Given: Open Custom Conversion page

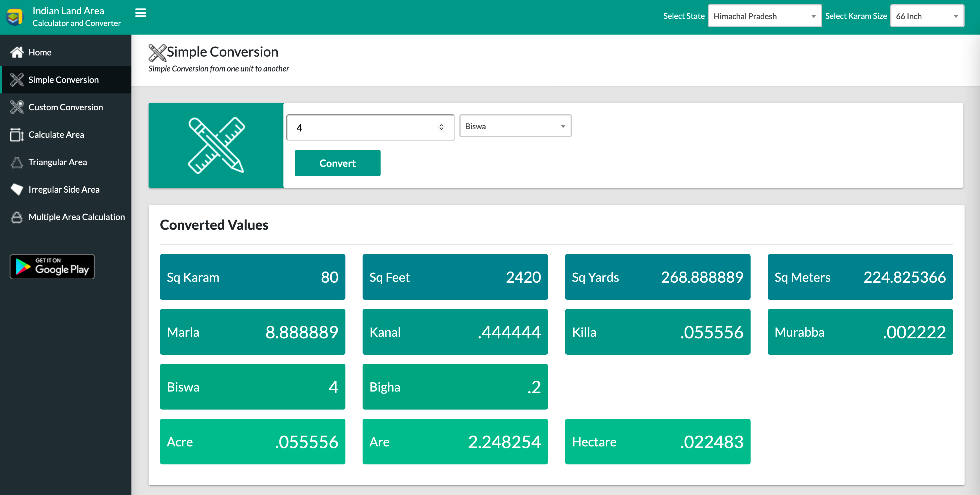Looking at the screenshot, I should 66,107.
